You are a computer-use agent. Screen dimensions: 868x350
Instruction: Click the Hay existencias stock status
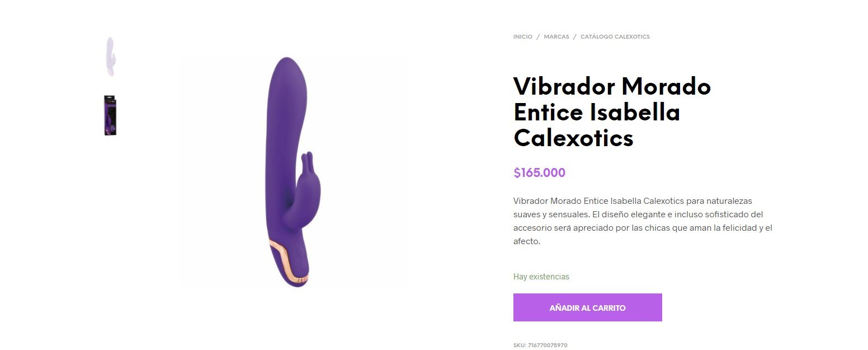(x=541, y=277)
